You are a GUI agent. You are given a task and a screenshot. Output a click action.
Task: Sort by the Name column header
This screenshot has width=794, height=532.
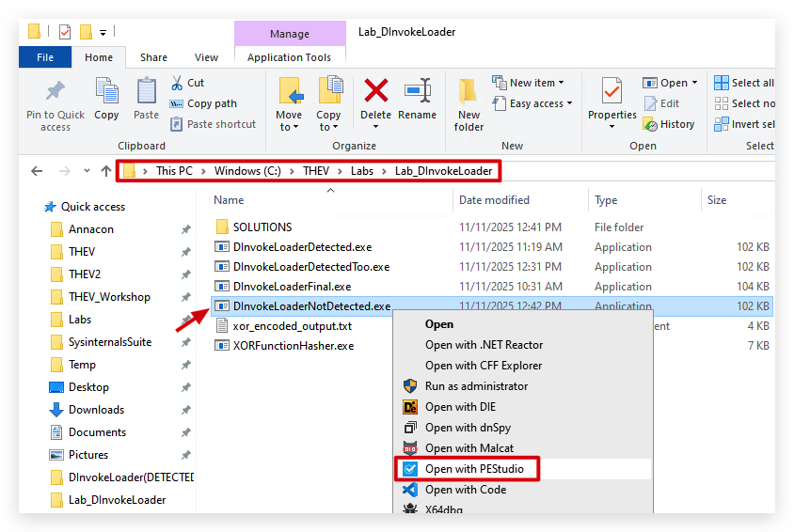[x=229, y=200]
